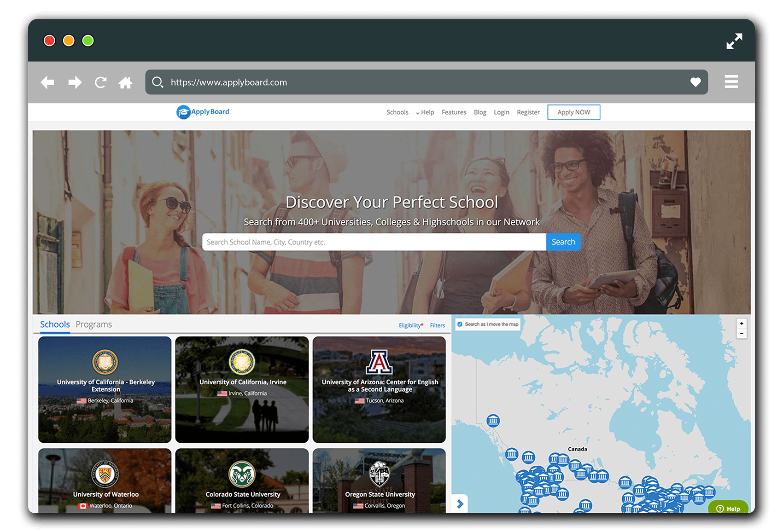Go to the browser home icon
Image resolution: width=783 pixels, height=532 pixels.
(125, 82)
